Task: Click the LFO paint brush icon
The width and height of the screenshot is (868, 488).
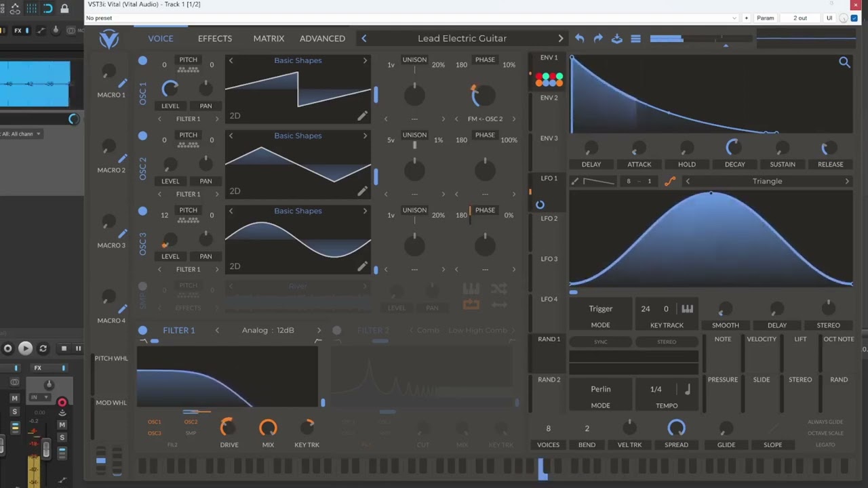Action: coord(575,182)
